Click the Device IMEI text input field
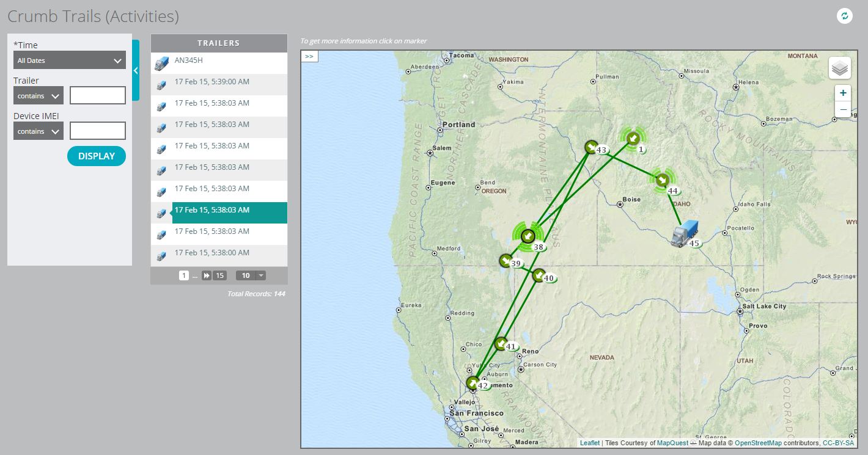This screenshot has height=455, width=868. tap(98, 131)
